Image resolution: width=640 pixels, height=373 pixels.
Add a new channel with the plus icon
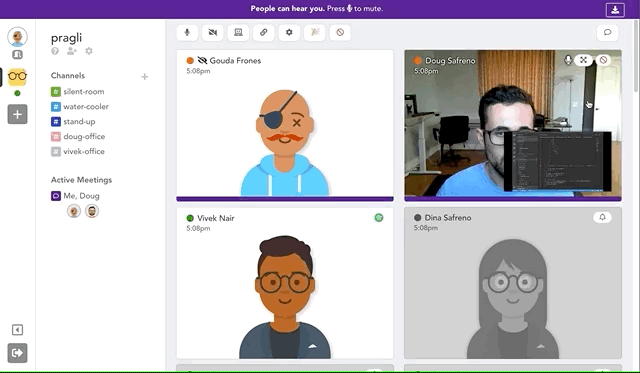[144, 77]
